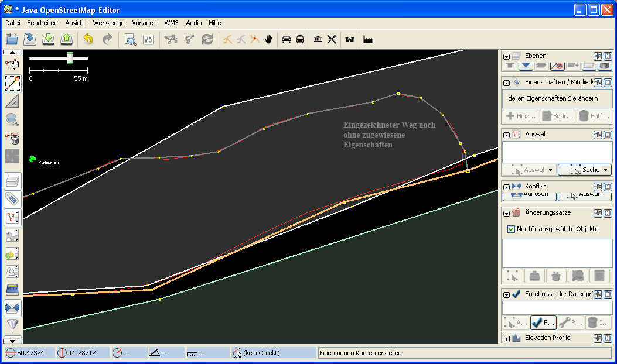
Task: Click the validation 'P...' check button
Action: tap(543, 322)
